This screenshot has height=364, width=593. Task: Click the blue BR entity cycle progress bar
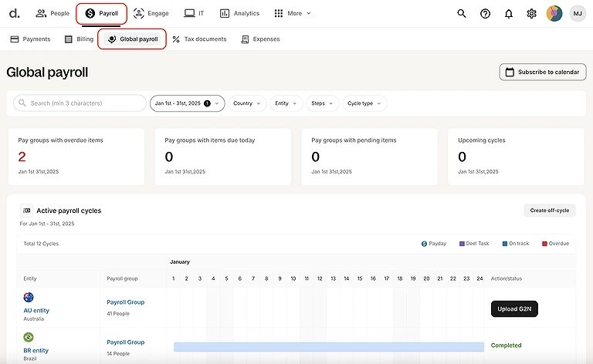(x=329, y=347)
